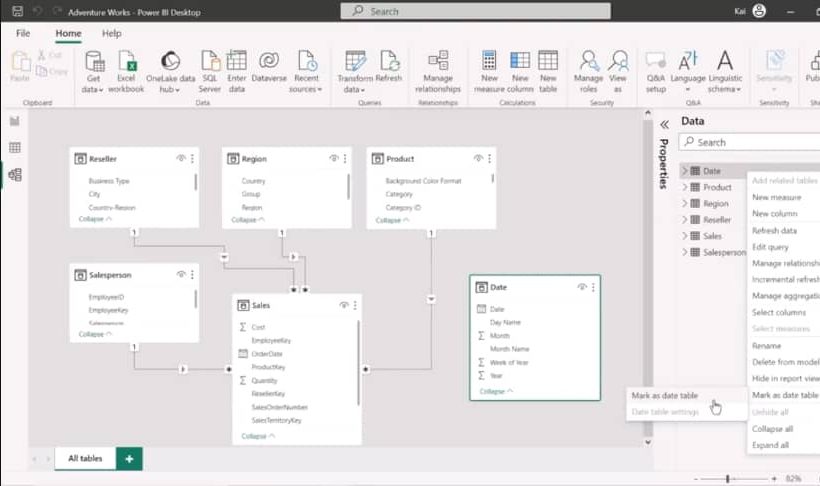Open Recent sources list
Viewport: 820px width, 486px height.
click(306, 72)
